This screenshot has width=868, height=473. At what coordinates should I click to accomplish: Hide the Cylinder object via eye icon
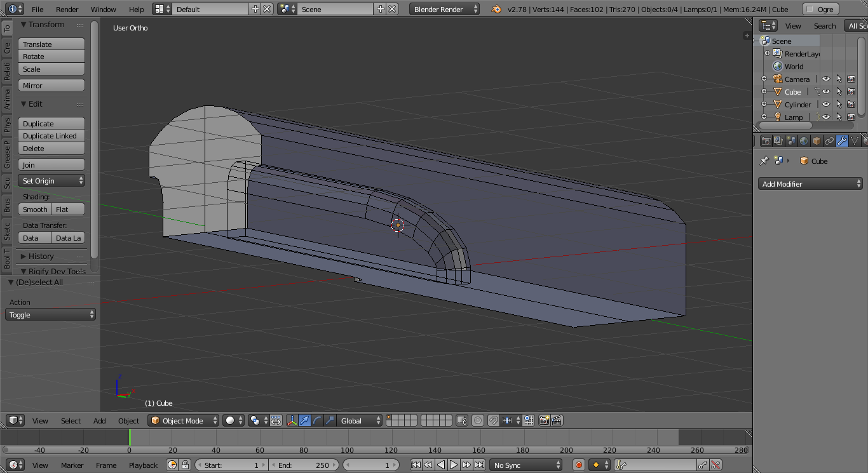click(826, 105)
